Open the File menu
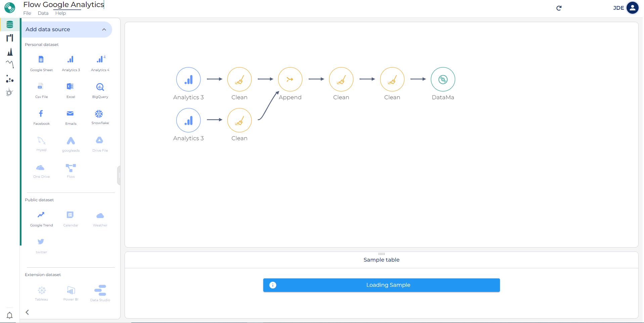 pyautogui.click(x=27, y=13)
